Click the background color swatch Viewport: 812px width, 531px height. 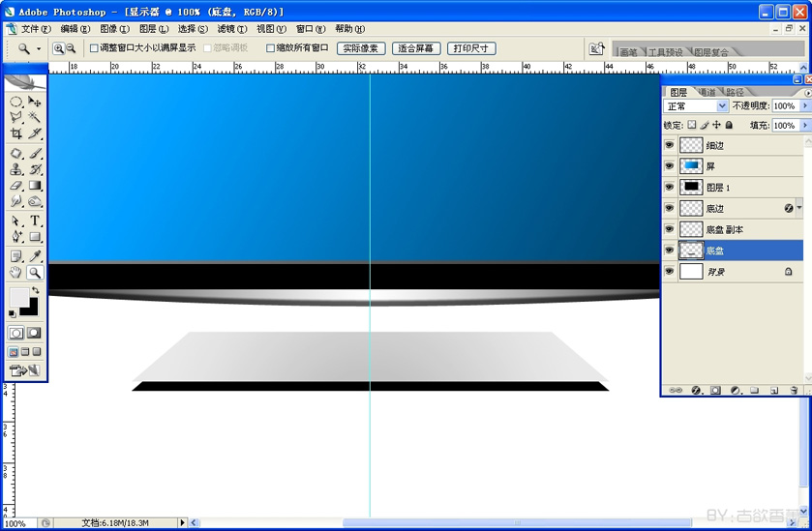[32, 310]
